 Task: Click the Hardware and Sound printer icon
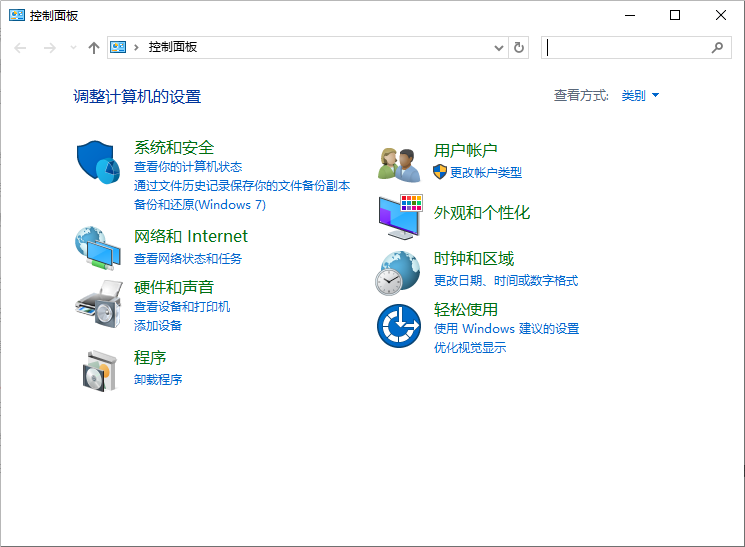coord(98,302)
